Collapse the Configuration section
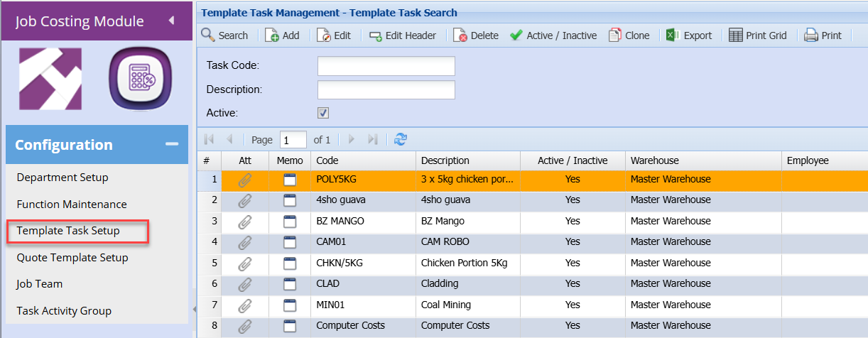The image size is (868, 338). [172, 144]
